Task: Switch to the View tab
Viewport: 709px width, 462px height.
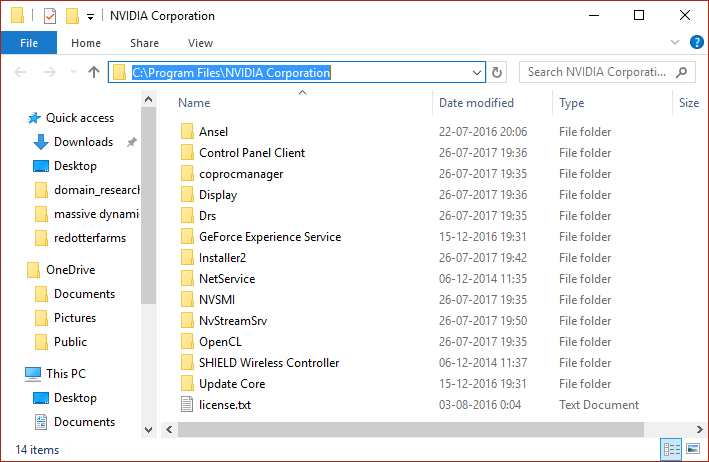Action: point(200,43)
